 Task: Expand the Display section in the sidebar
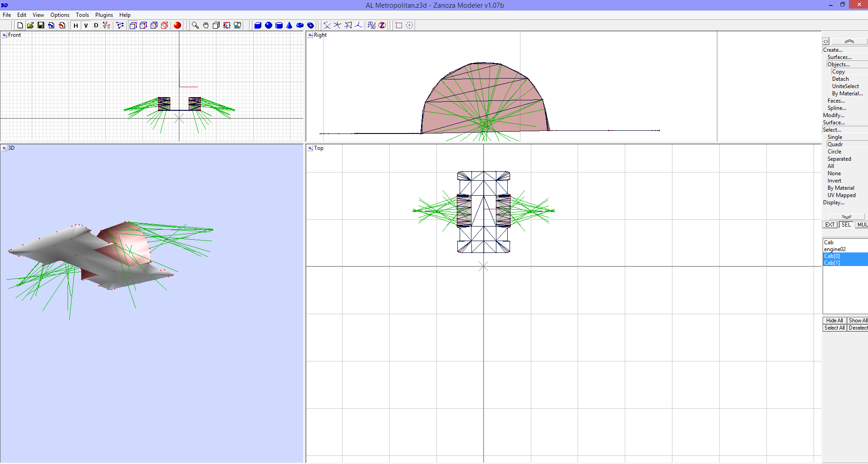(833, 202)
